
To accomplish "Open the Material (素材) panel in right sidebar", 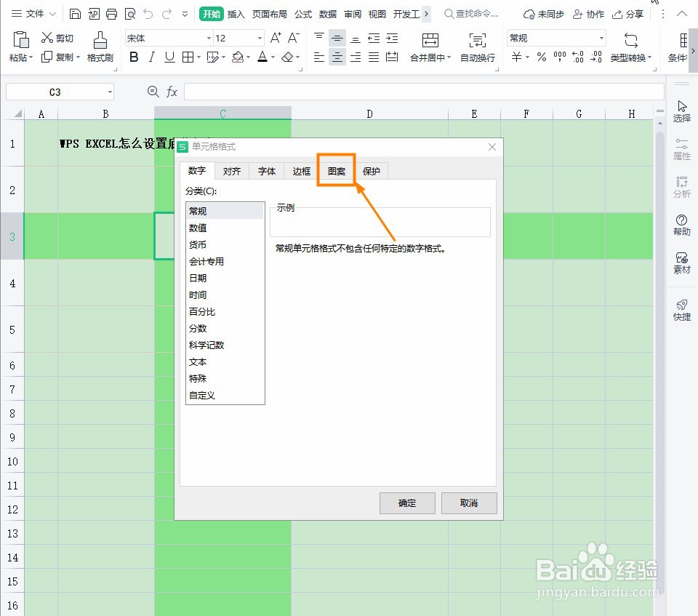I will (681, 263).
